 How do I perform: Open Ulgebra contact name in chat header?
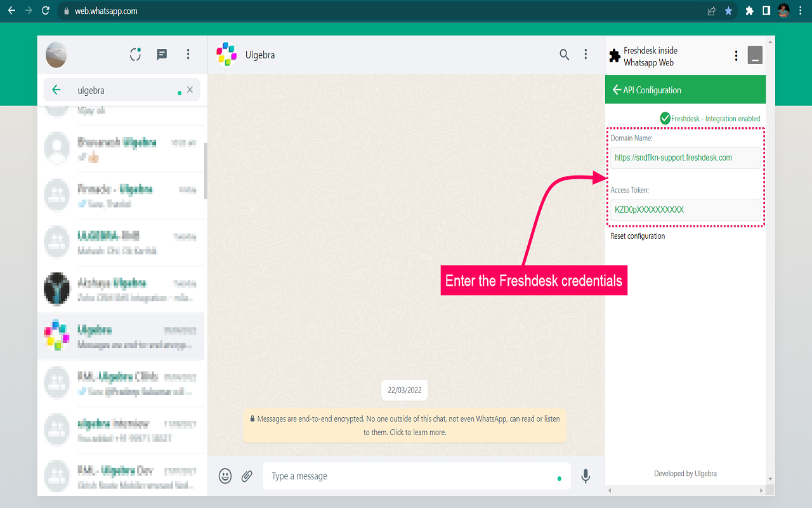pyautogui.click(x=260, y=55)
